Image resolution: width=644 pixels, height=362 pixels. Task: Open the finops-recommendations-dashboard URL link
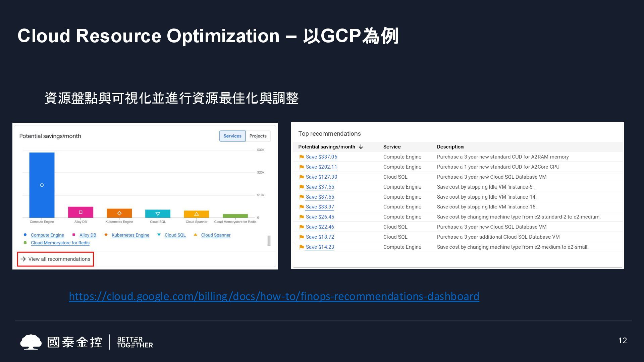(x=274, y=296)
